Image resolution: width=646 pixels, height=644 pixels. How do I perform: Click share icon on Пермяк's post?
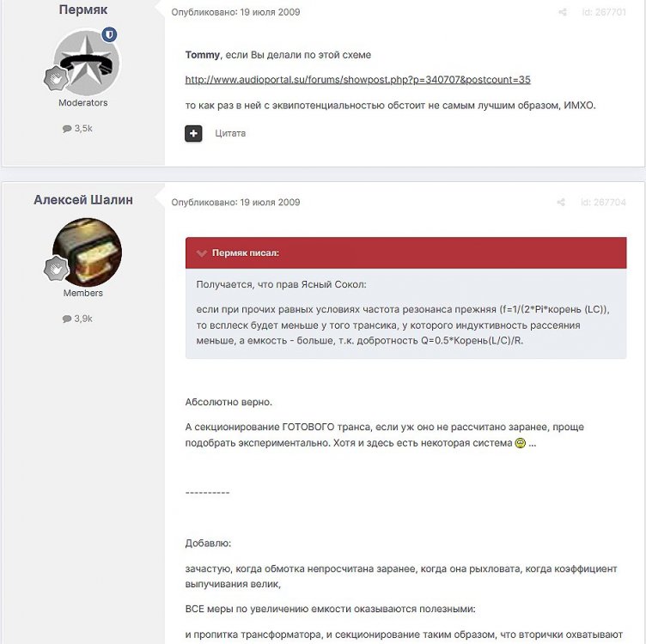coord(563,12)
